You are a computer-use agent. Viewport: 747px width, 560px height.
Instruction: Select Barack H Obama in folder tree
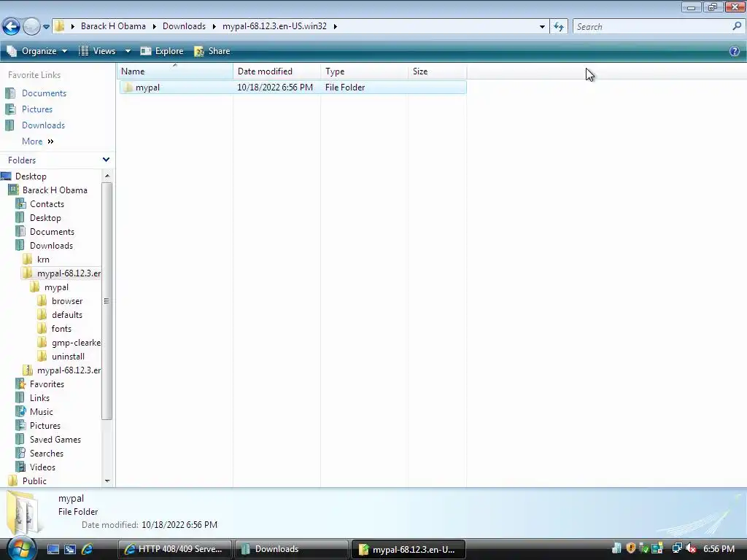coord(54,190)
